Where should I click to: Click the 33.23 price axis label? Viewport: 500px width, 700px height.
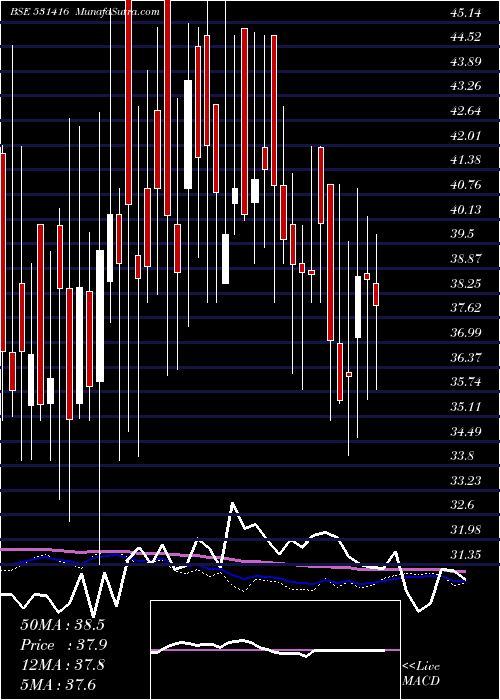466,481
